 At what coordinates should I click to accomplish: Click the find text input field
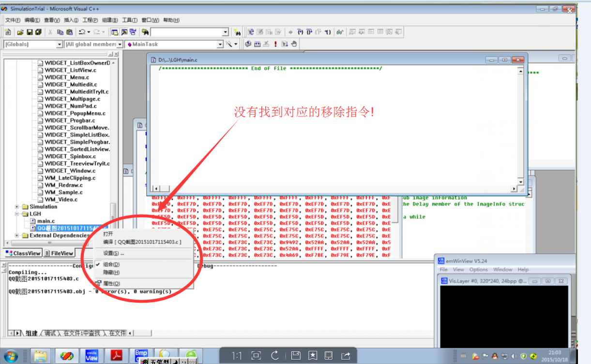click(186, 32)
